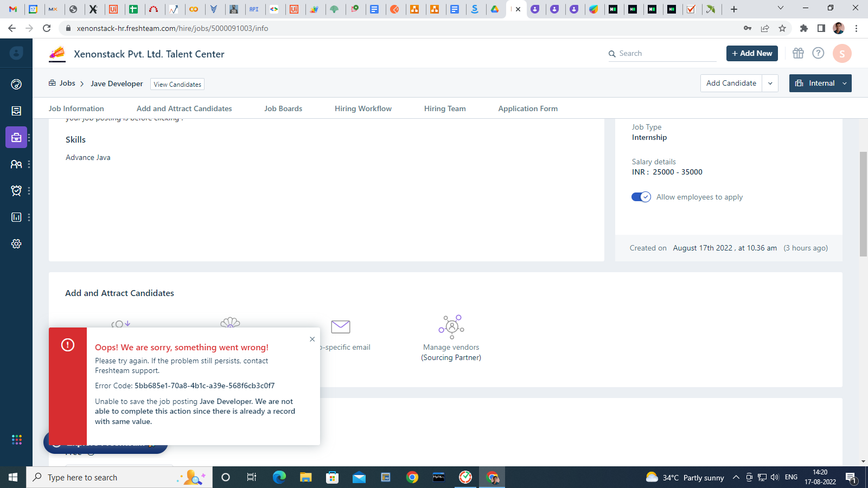Open the Windows notification center icon
This screenshot has width=868, height=488.
tap(851, 477)
